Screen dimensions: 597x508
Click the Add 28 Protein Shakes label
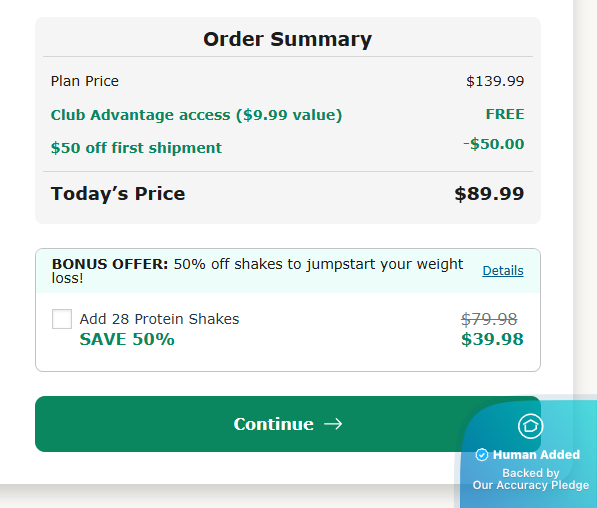(x=159, y=319)
